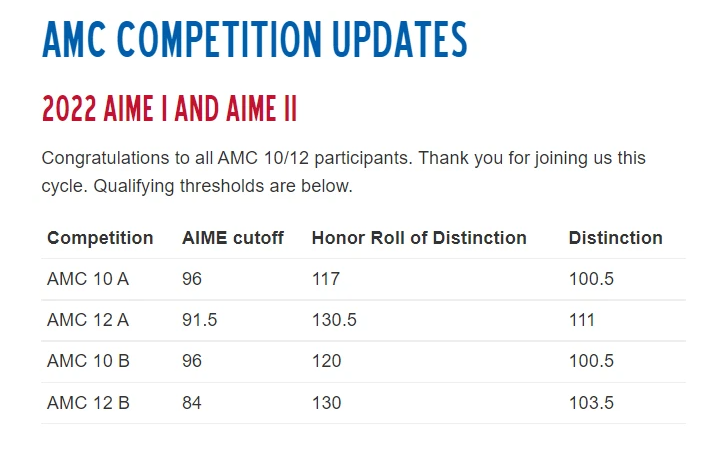Click the AMC Competition Updates heading

[254, 40]
